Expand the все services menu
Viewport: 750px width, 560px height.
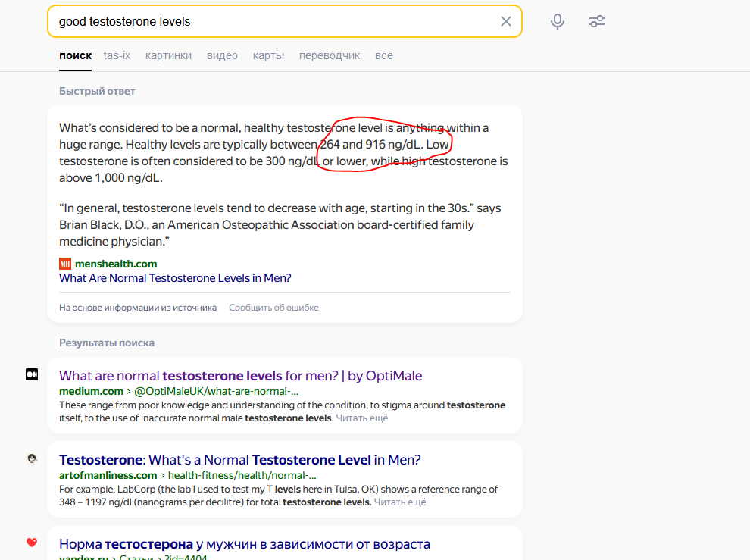(384, 55)
